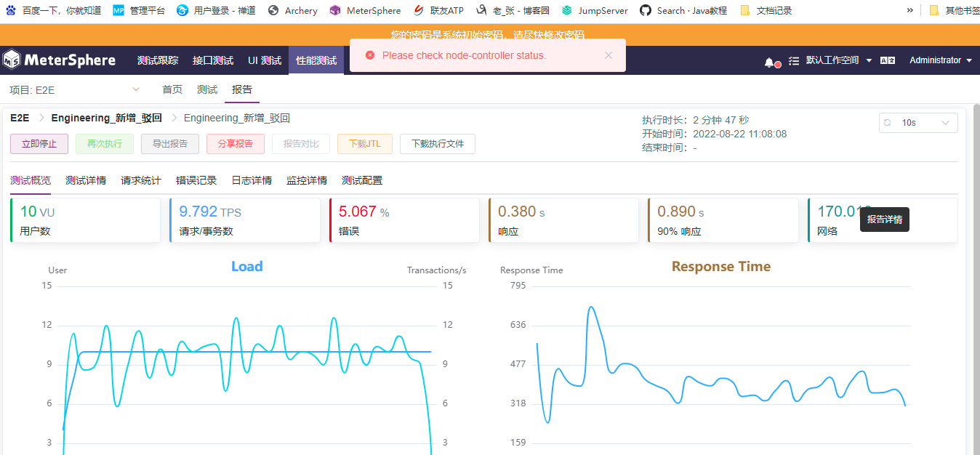Click the 开始时间 2022-08-22 11:08:08 text
The width and height of the screenshot is (980, 455).
(x=714, y=134)
